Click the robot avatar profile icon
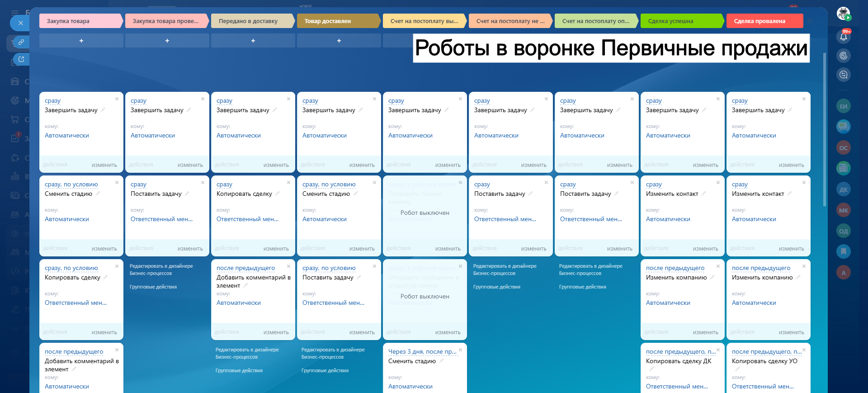This screenshot has height=393, width=868. click(x=843, y=13)
